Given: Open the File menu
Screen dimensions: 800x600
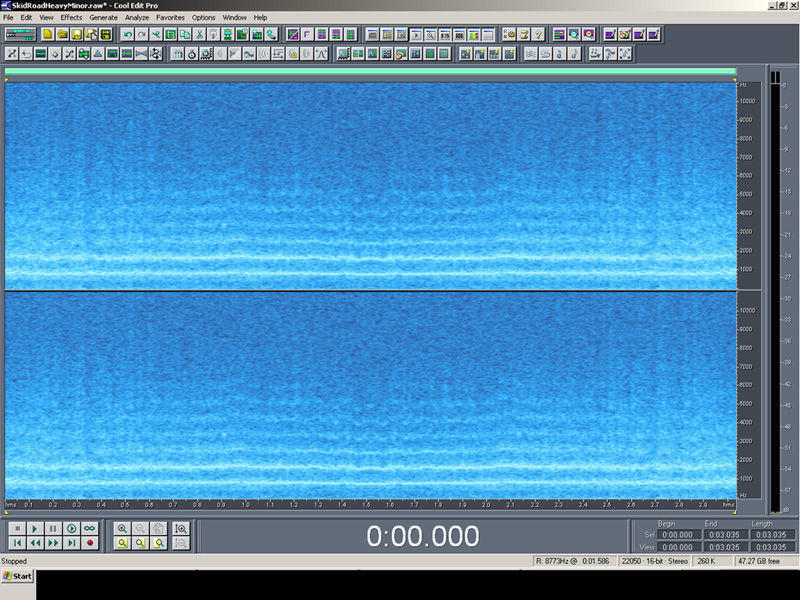Looking at the screenshot, I should pos(8,17).
